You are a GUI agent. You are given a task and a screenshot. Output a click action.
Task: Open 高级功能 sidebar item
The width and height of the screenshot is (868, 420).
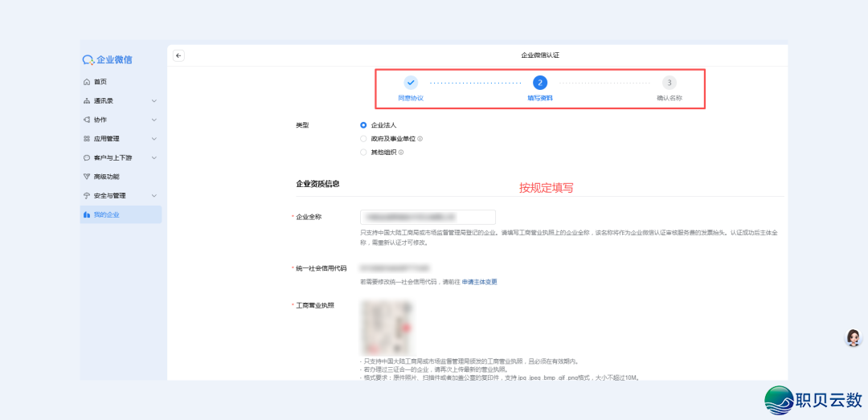[x=121, y=177]
